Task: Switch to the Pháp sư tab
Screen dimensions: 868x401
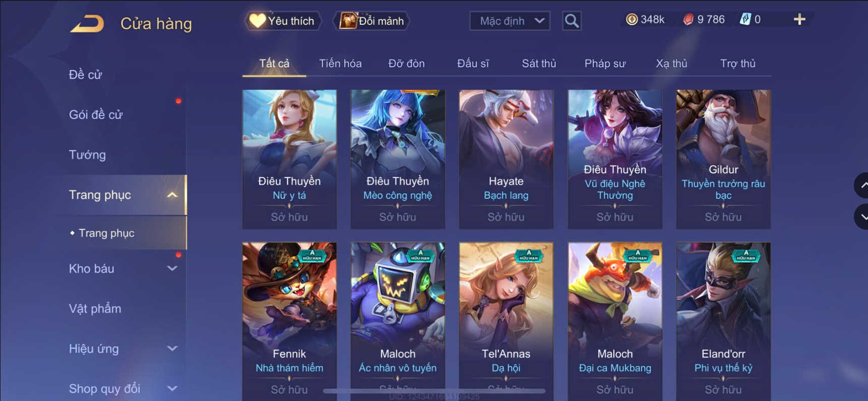Action: coord(605,63)
